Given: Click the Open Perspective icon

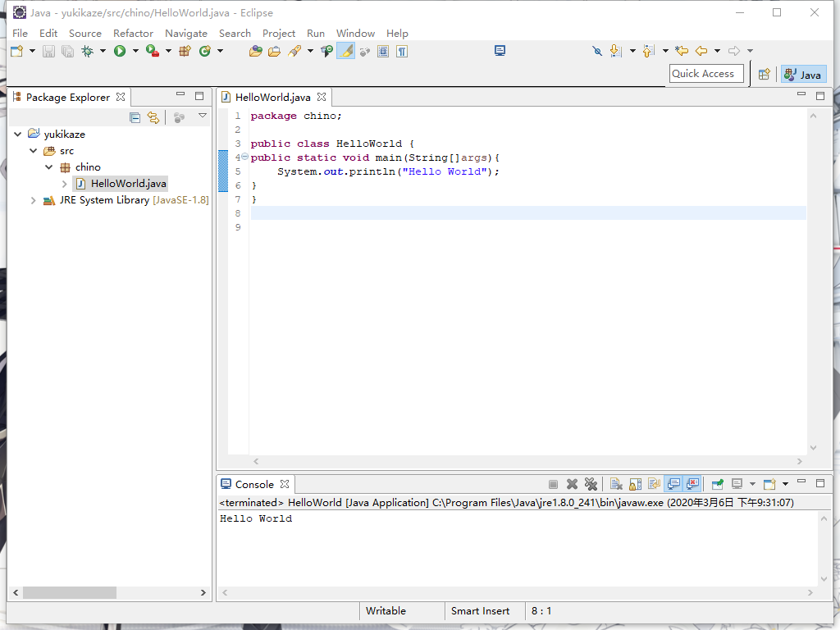Looking at the screenshot, I should (764, 74).
